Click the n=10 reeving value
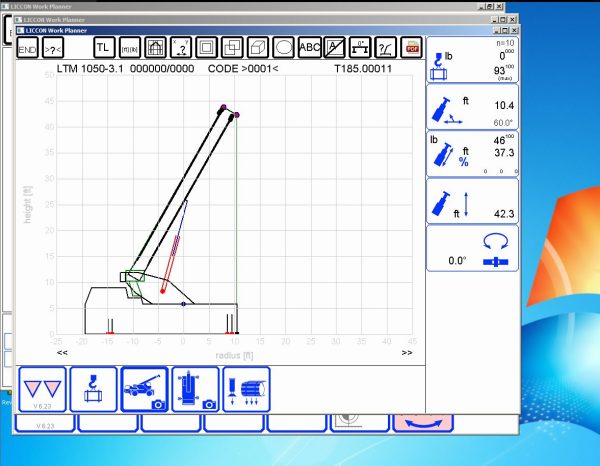The image size is (600, 466). pyautogui.click(x=505, y=43)
